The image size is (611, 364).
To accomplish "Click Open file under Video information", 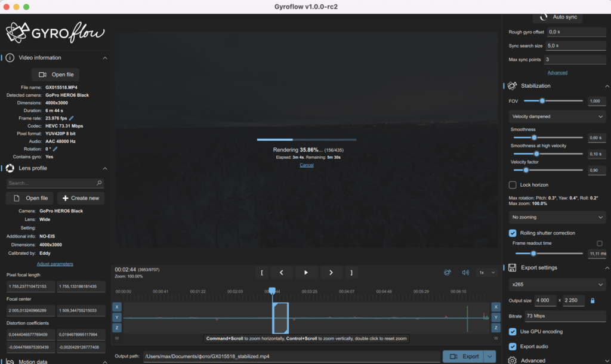I will coord(55,75).
